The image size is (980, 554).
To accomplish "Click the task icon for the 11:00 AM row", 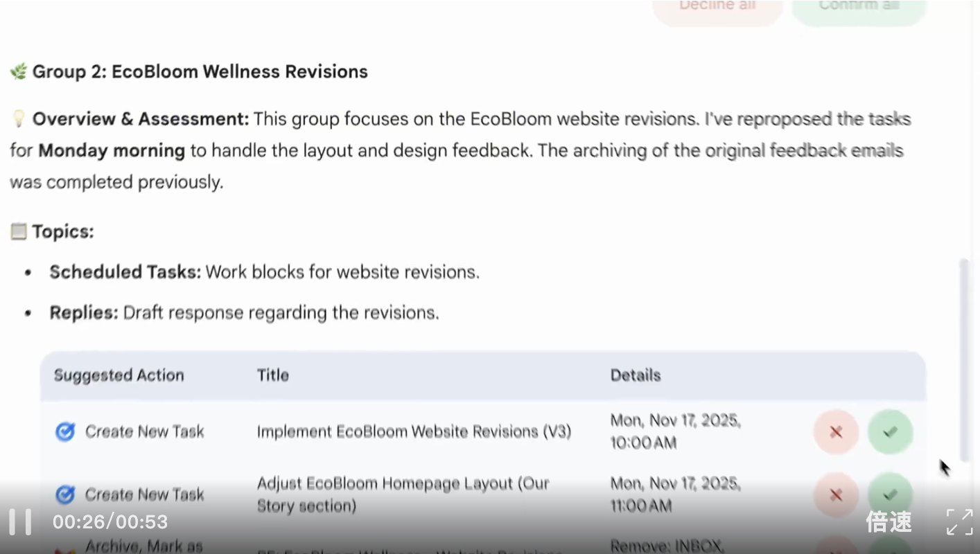I will (x=65, y=494).
